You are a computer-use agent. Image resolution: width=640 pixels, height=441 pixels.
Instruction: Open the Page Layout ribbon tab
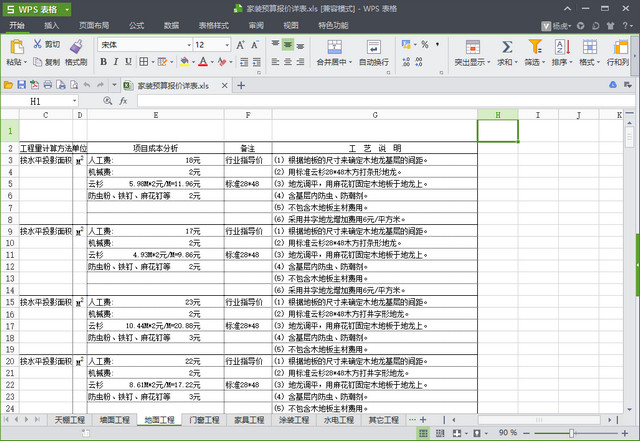(94, 25)
